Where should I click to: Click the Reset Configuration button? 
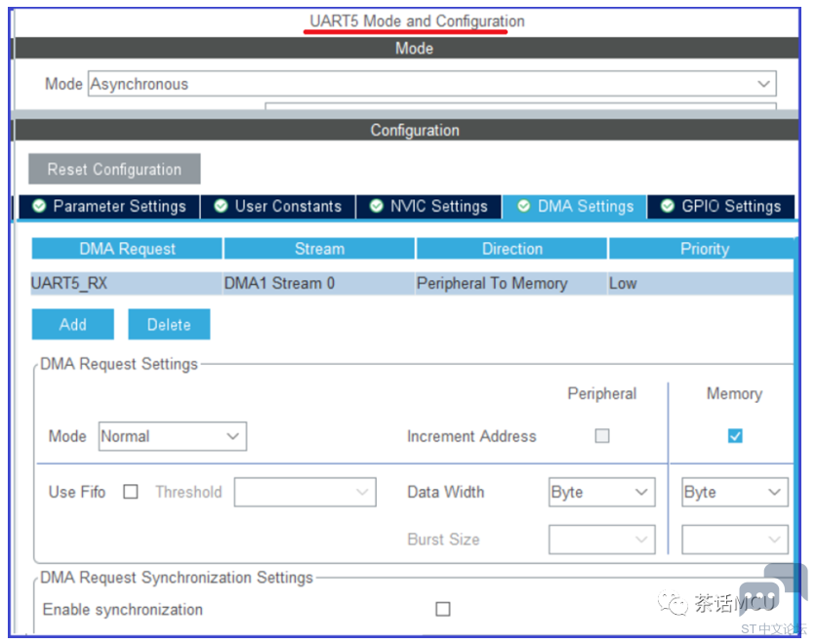pyautogui.click(x=114, y=169)
